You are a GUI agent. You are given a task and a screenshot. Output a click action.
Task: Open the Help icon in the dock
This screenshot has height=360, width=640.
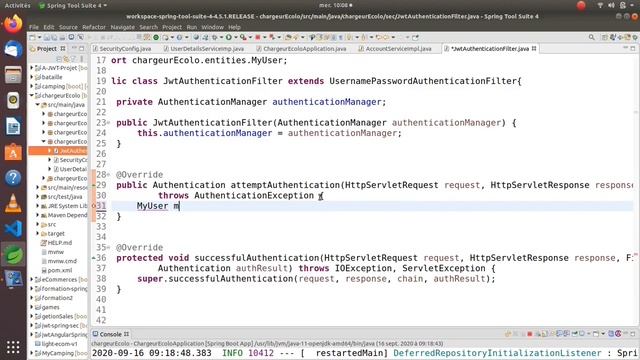tap(13, 178)
